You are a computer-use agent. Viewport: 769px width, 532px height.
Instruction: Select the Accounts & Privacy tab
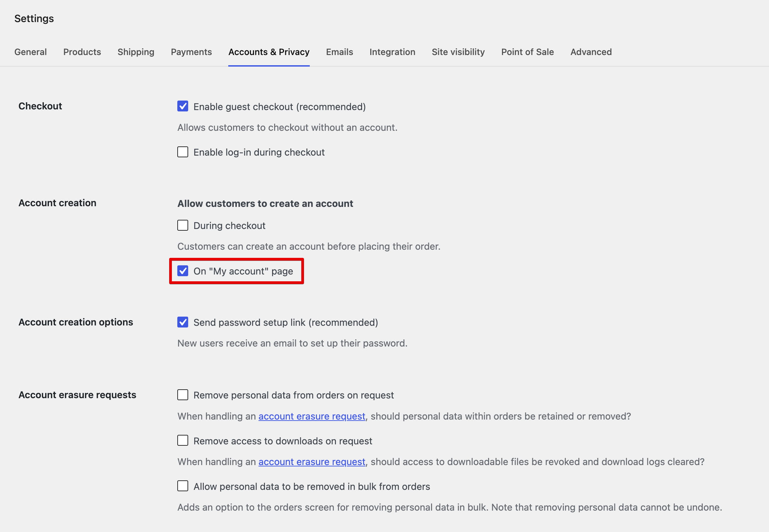coord(269,52)
